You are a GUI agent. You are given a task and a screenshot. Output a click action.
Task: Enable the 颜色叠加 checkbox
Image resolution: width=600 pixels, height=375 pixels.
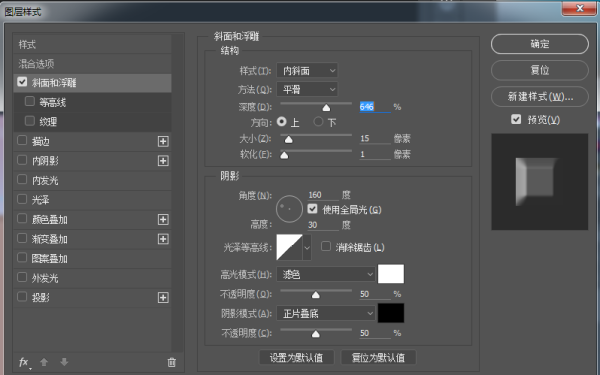point(22,218)
